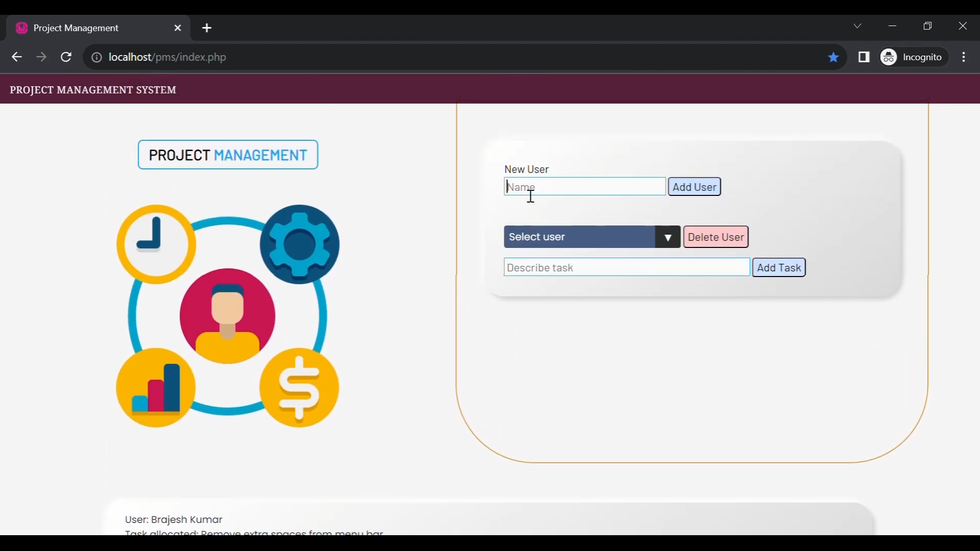
Task: Click the Delete User button
Action: click(716, 237)
